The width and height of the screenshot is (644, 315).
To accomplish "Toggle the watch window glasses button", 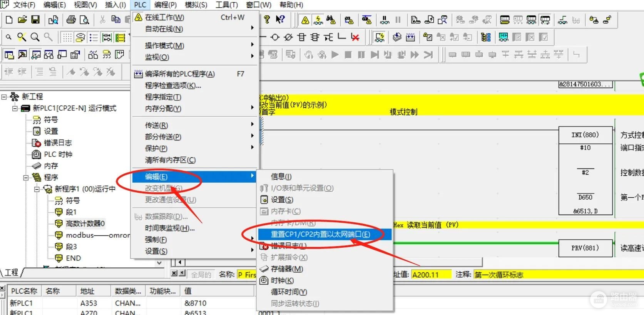I will pyautogui.click(x=35, y=55).
